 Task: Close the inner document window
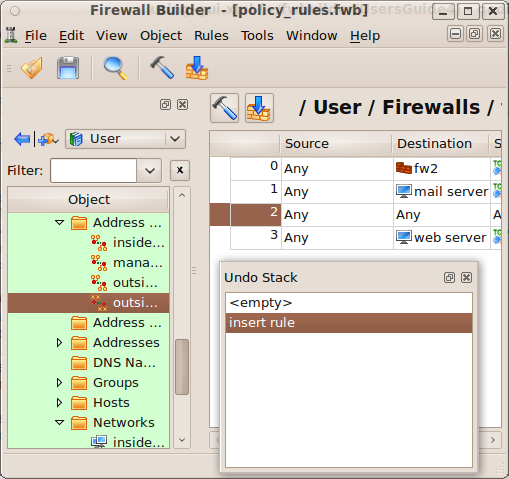495,34
